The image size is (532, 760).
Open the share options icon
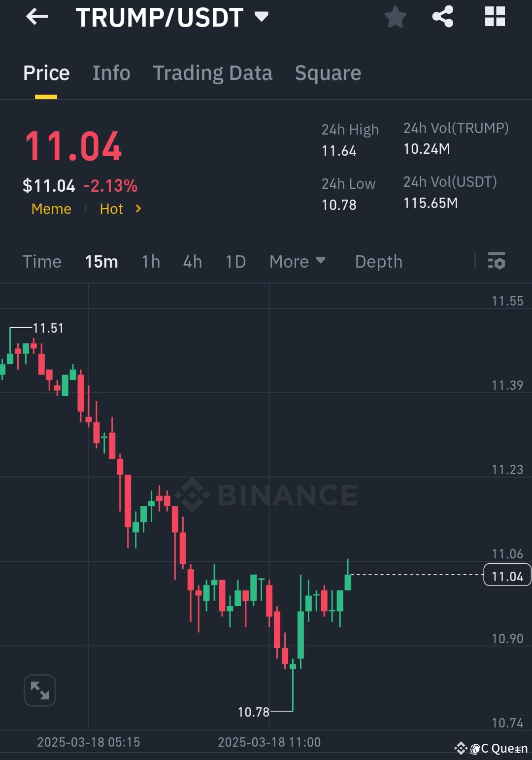(x=442, y=17)
